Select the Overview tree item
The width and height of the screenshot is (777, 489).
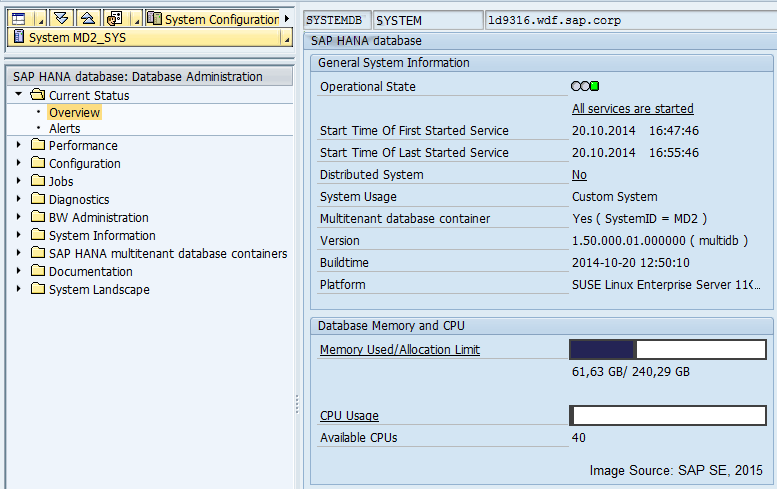(74, 113)
